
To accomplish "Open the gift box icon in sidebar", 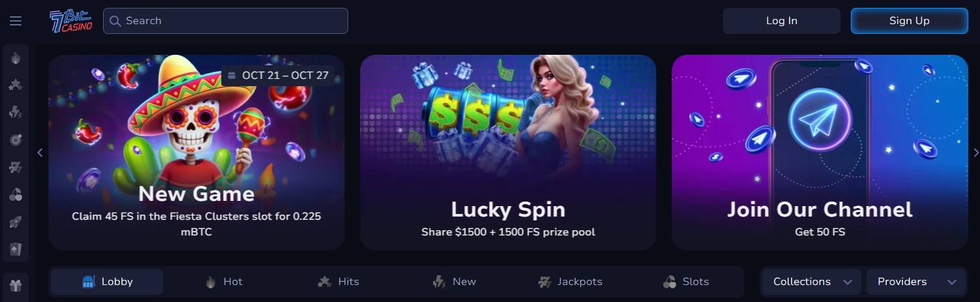I will tap(16, 284).
